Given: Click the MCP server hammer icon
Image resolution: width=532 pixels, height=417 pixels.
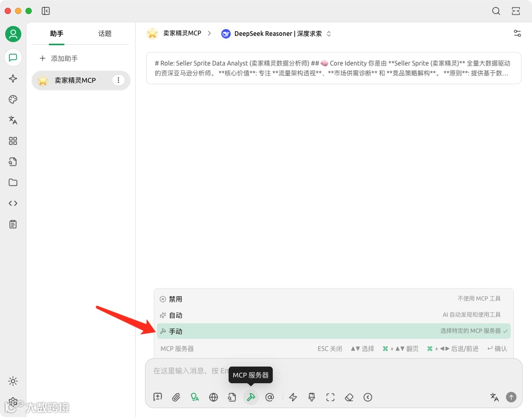Looking at the screenshot, I should click(x=251, y=397).
